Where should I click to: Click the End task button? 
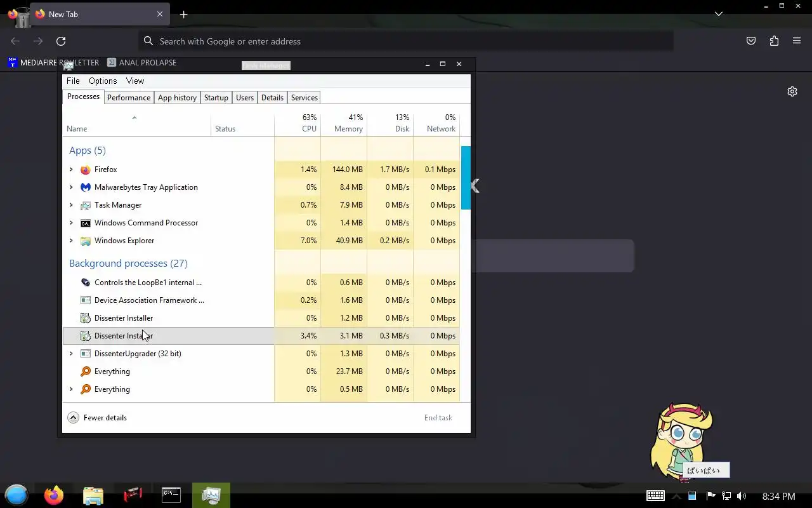coord(438,418)
